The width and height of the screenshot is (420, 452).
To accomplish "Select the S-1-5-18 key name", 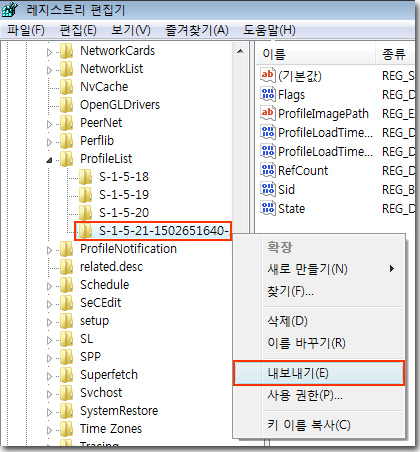I will tap(124, 177).
